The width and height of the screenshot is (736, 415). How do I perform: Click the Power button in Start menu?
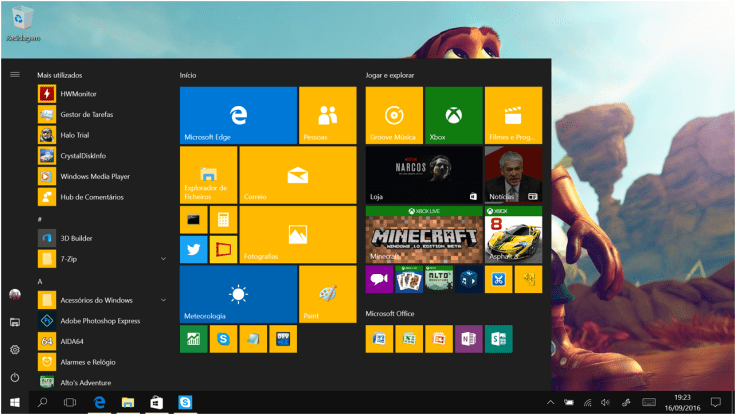coord(15,377)
